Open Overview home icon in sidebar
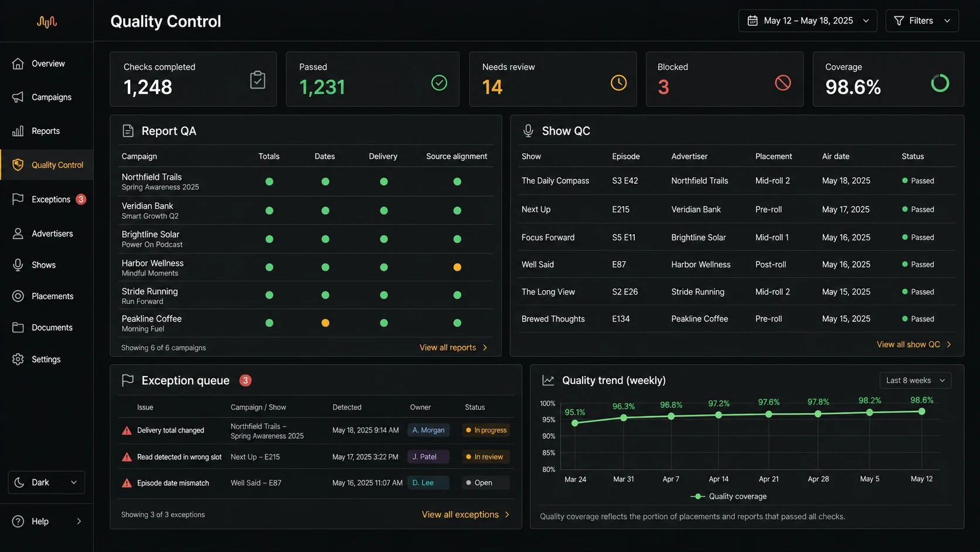 [18, 63]
